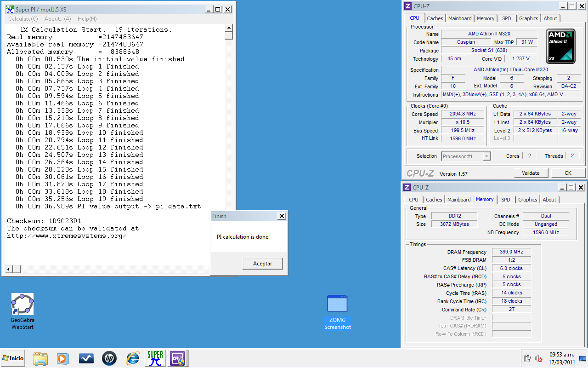Open the HP taskbar application
This screenshot has height=368, width=588.
coord(109,358)
